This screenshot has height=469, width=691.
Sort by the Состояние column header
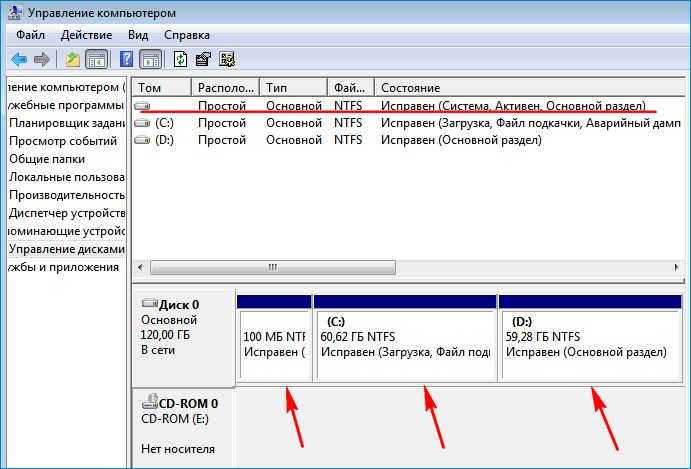pyautogui.click(x=530, y=87)
